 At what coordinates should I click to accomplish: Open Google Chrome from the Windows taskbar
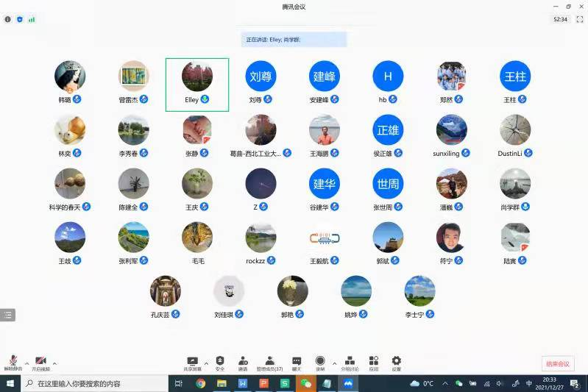[200, 383]
